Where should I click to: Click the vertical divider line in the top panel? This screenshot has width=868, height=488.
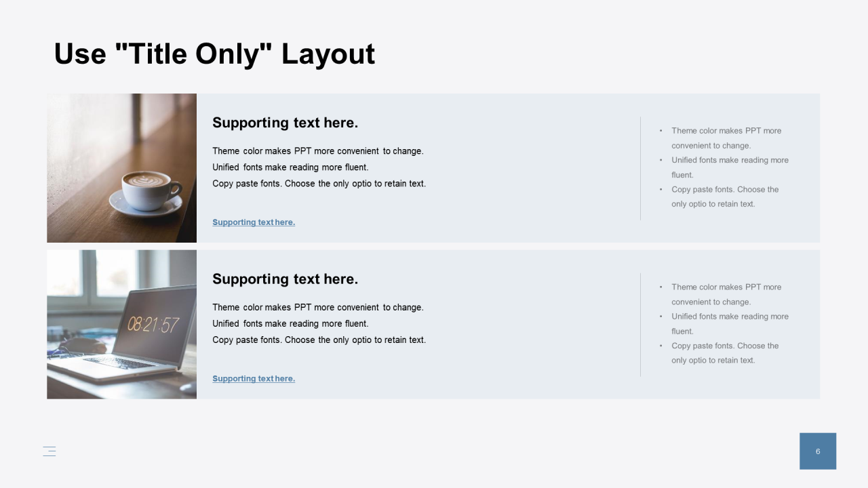click(x=640, y=168)
